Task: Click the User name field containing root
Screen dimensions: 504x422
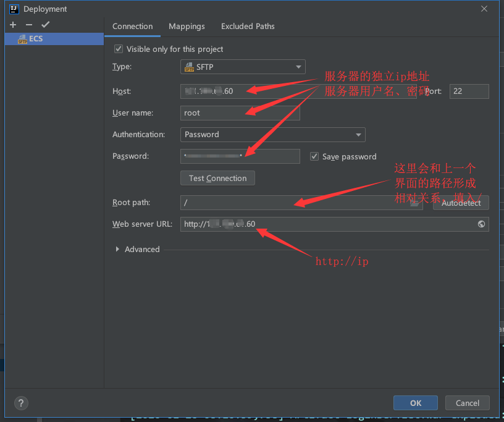Action: (240, 113)
